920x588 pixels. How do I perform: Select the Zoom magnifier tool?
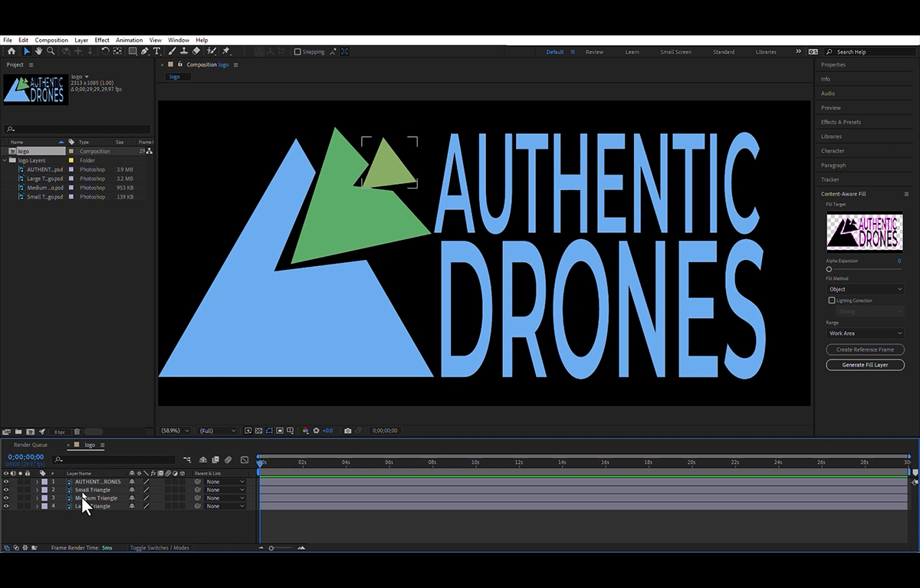(51, 51)
